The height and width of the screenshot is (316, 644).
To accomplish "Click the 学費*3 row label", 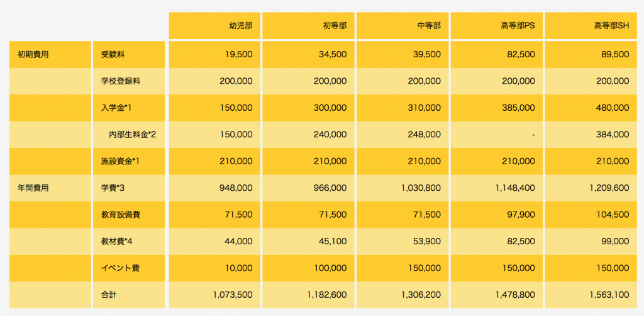I will click(x=113, y=188).
